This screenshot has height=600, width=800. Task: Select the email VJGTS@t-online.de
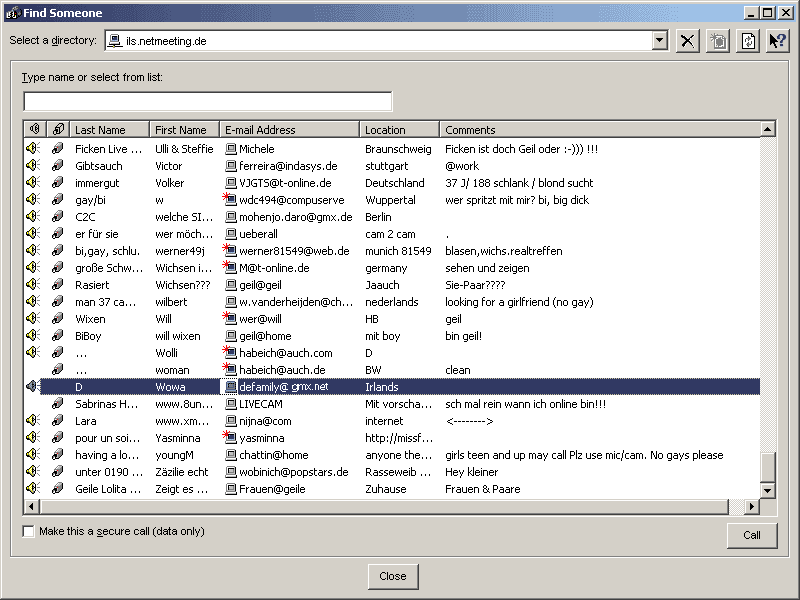[x=285, y=183]
